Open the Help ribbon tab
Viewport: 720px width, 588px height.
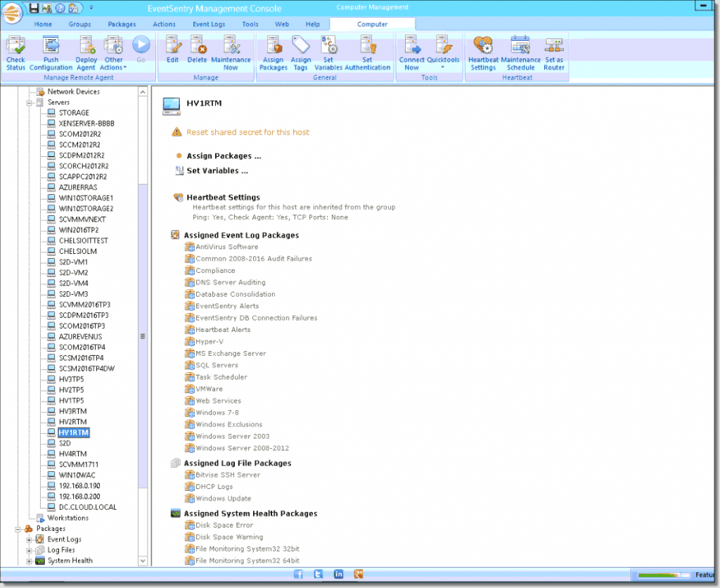(x=313, y=25)
